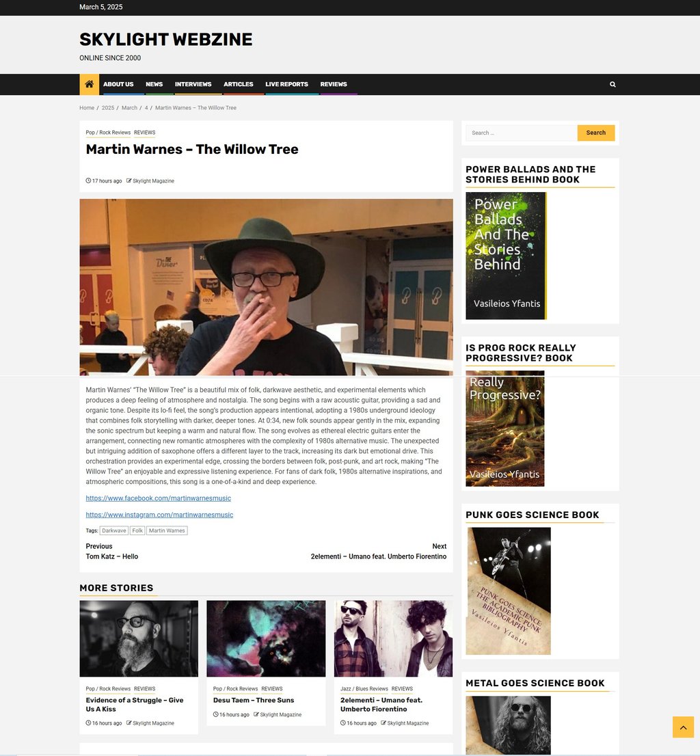Open the Interviews menu item
Image resolution: width=700 pixels, height=756 pixels.
(193, 84)
